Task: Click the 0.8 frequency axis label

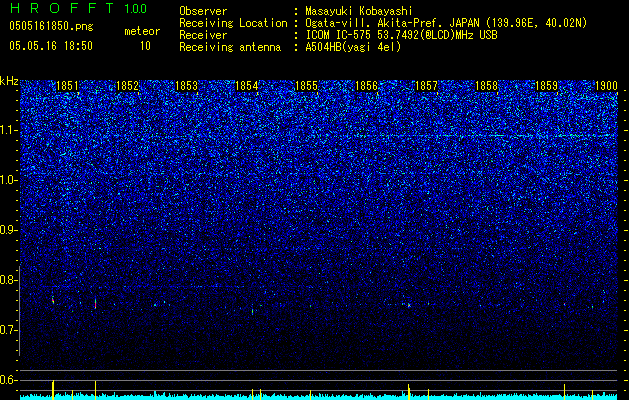Action: (9, 280)
